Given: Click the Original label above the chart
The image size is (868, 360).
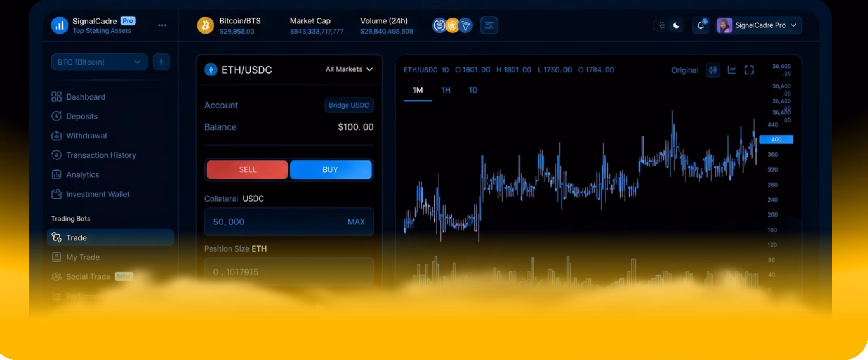Looking at the screenshot, I should tap(685, 70).
